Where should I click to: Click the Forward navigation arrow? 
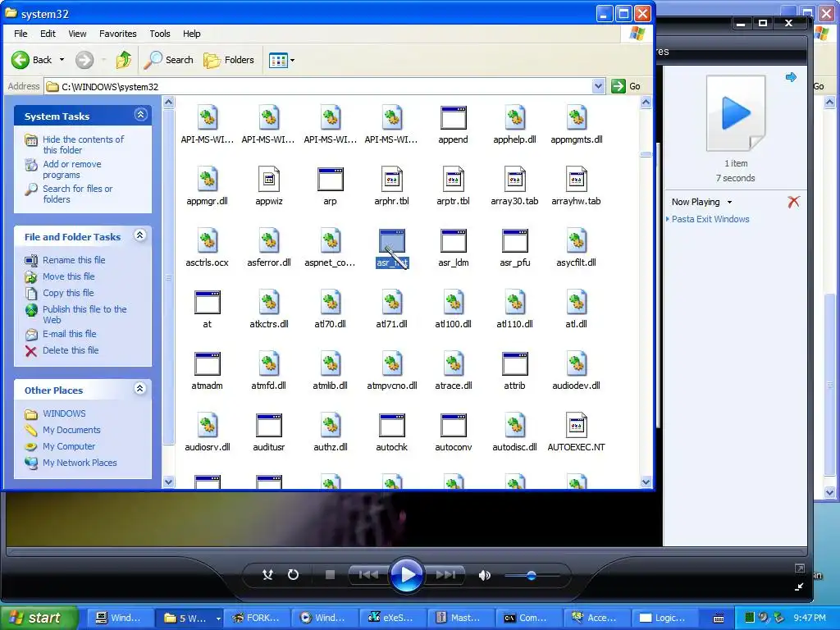coord(84,60)
